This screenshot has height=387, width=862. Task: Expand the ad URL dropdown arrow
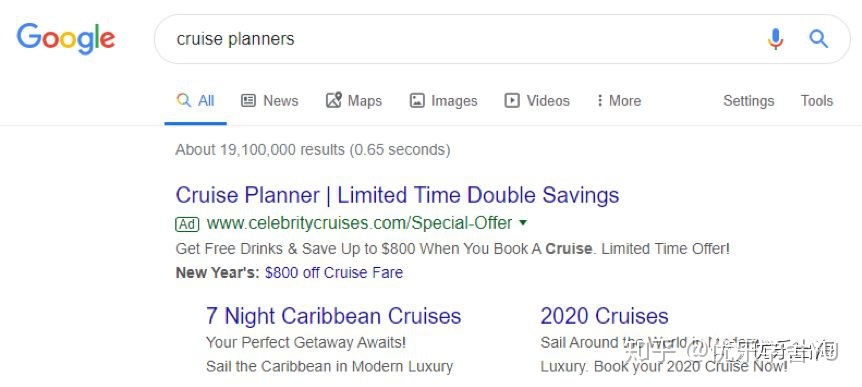tap(523, 223)
